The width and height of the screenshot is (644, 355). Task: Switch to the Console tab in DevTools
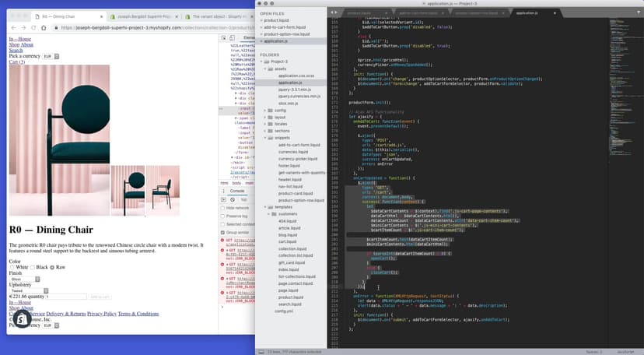pyautogui.click(x=239, y=191)
